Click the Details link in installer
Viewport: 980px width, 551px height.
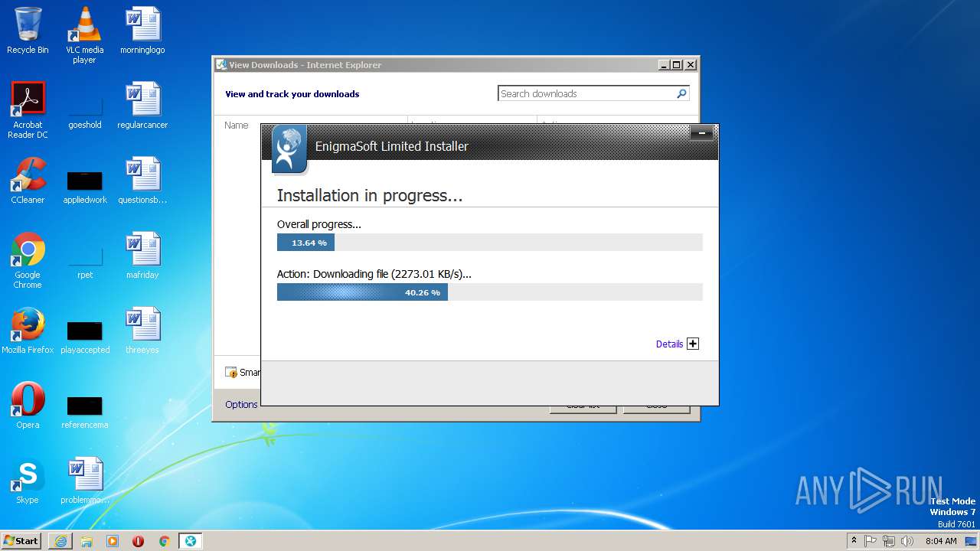(x=669, y=344)
